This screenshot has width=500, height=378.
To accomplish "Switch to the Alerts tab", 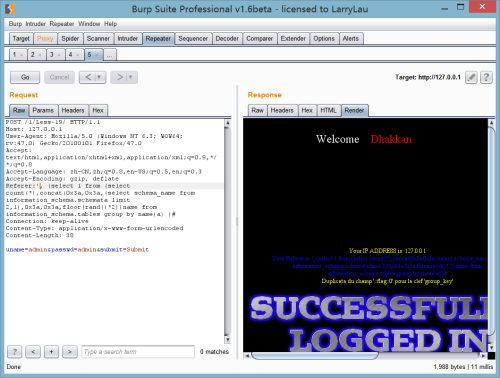I will click(351, 39).
